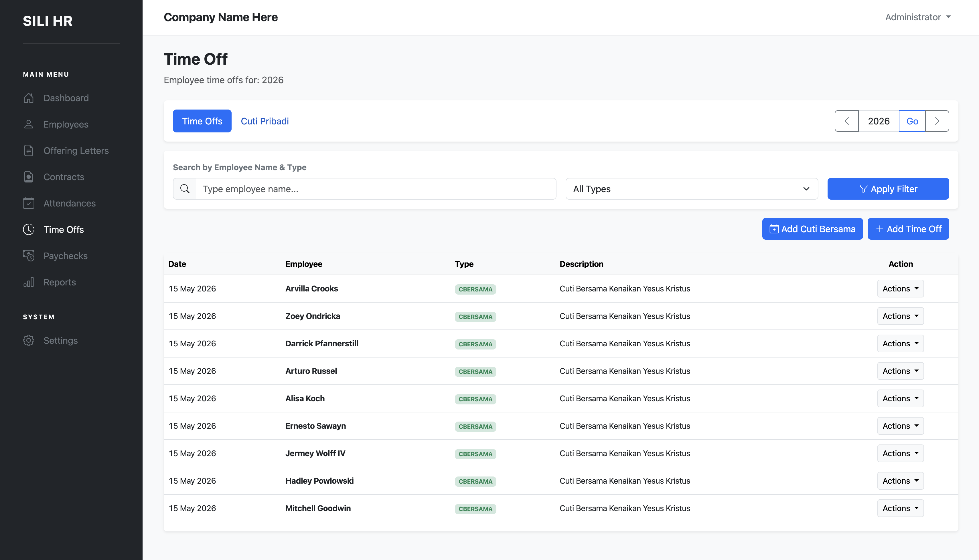Image resolution: width=979 pixels, height=560 pixels.
Task: Click employee name Arvilla Crooks
Action: click(311, 289)
